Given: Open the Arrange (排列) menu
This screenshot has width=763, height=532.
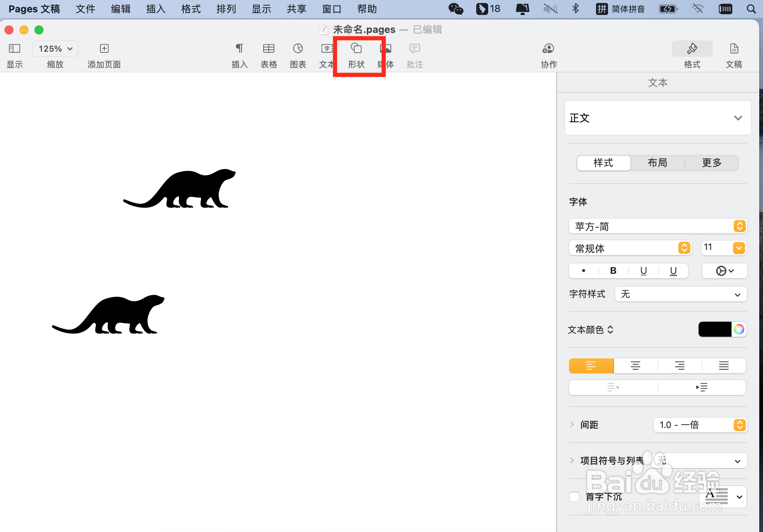Looking at the screenshot, I should (x=226, y=9).
